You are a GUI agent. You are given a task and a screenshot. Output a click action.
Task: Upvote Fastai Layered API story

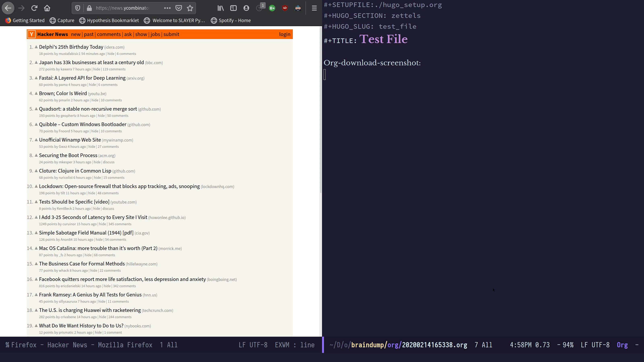[x=36, y=78]
